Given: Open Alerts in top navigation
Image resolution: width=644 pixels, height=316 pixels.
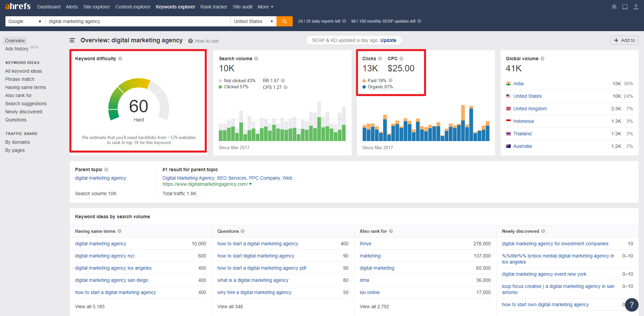Looking at the screenshot, I should coord(72,7).
